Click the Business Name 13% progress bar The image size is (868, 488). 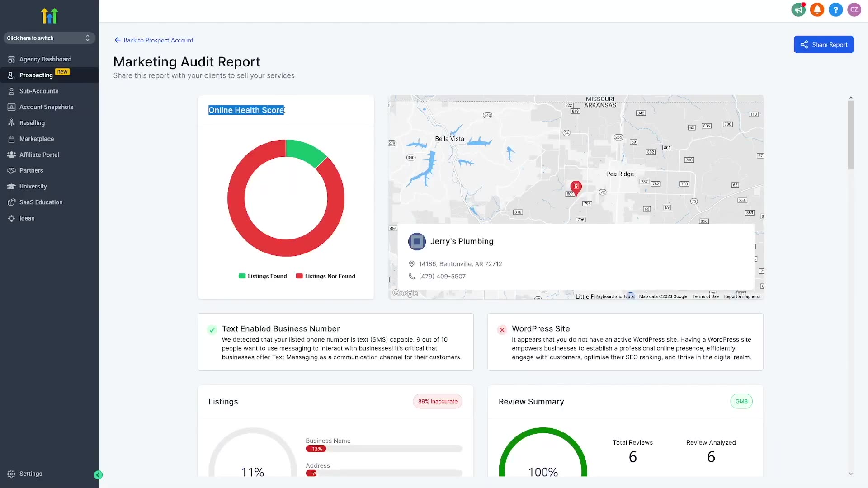pyautogui.click(x=384, y=449)
